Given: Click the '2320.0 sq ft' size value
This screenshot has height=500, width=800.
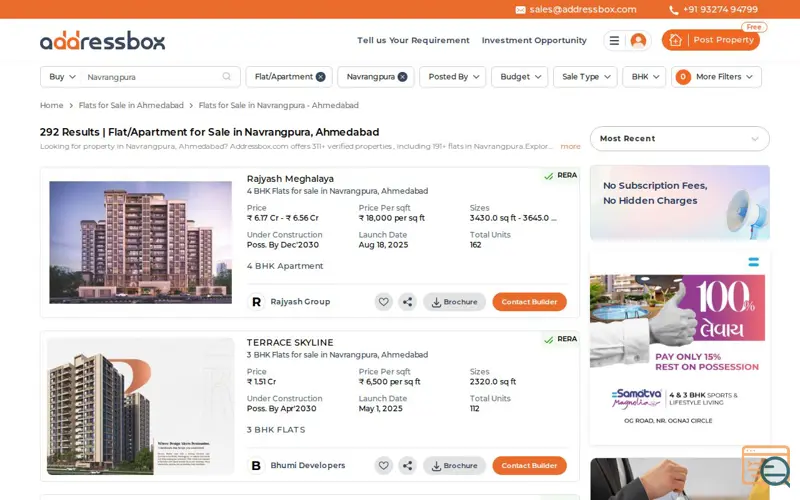Looking at the screenshot, I should point(493,382).
